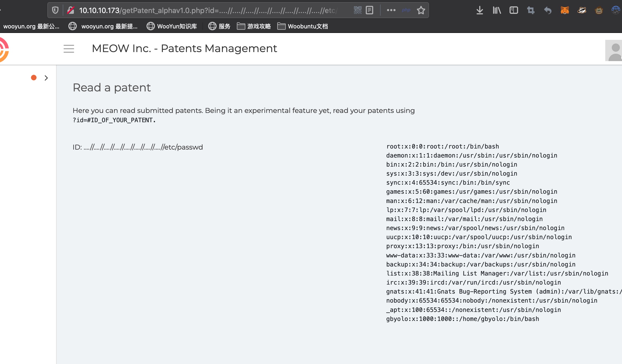The image size is (622, 364).
Task: Click the MetaMask fox extension icon
Action: (565, 10)
